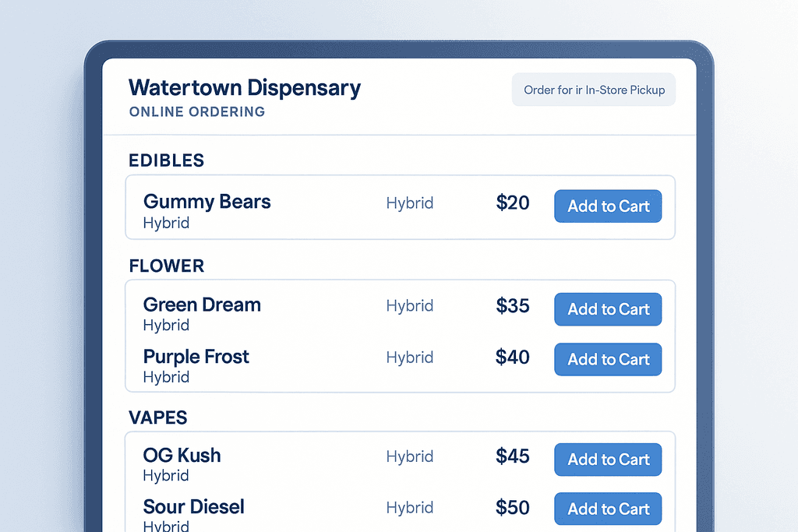Click the ONLINE ORDERING subtitle
The image size is (798, 532).
tap(197, 111)
